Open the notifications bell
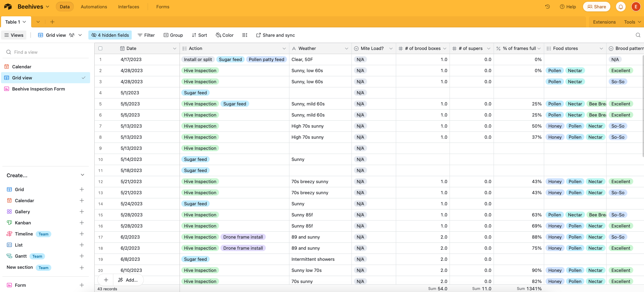Screen dimensions: 644x292 [621, 7]
